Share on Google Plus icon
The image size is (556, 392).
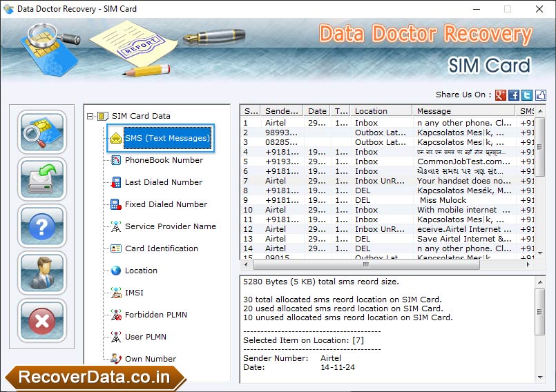click(x=500, y=95)
